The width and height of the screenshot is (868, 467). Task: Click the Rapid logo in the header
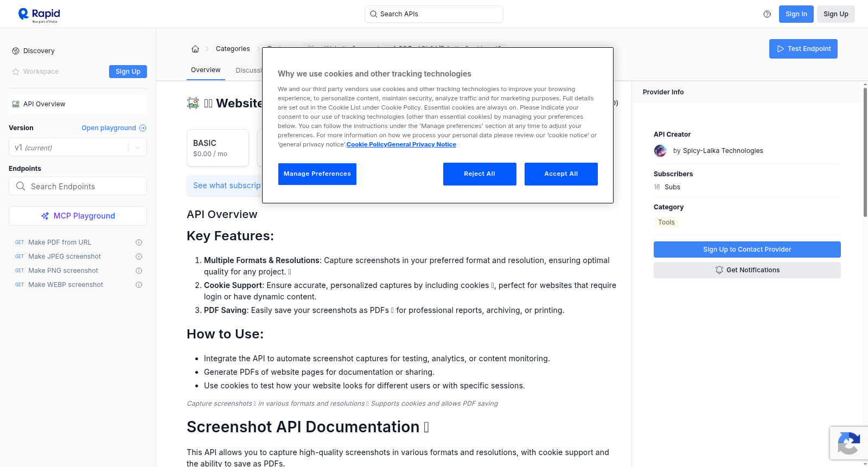(39, 15)
